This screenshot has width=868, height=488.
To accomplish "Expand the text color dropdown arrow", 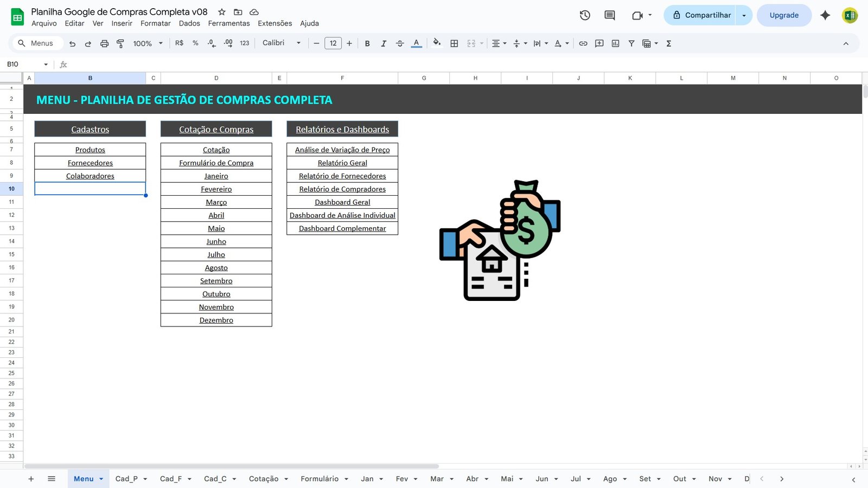I will pos(567,43).
